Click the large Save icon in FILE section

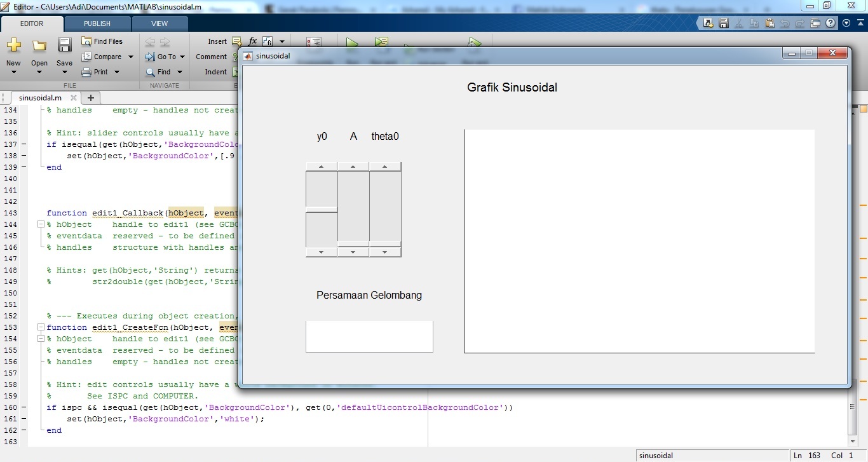click(x=64, y=46)
